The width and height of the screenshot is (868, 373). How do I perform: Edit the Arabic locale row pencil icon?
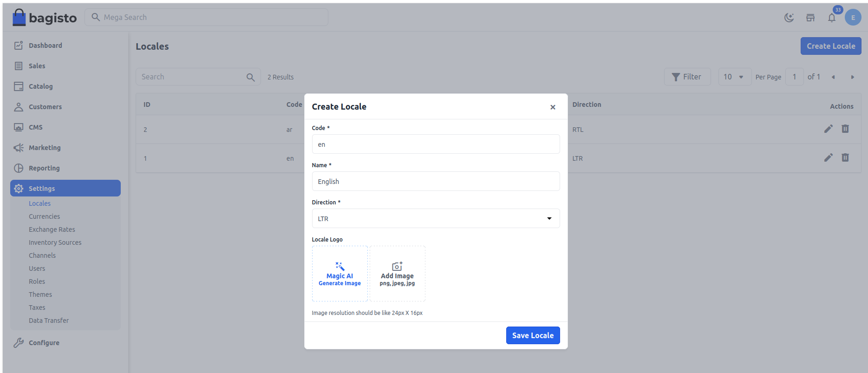(828, 129)
